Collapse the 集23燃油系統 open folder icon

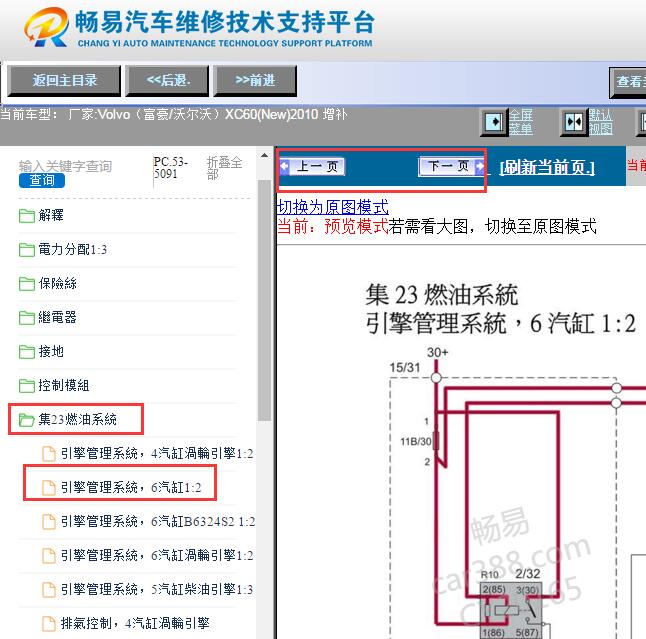(x=27, y=420)
